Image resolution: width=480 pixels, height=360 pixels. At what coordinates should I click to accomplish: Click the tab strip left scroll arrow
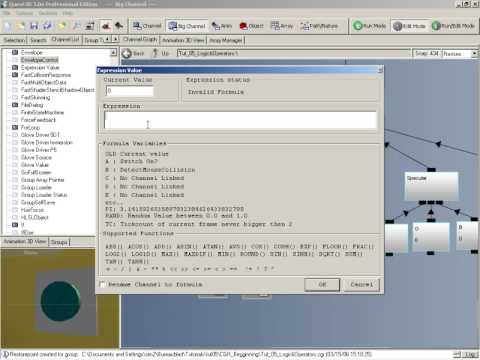(107, 39)
